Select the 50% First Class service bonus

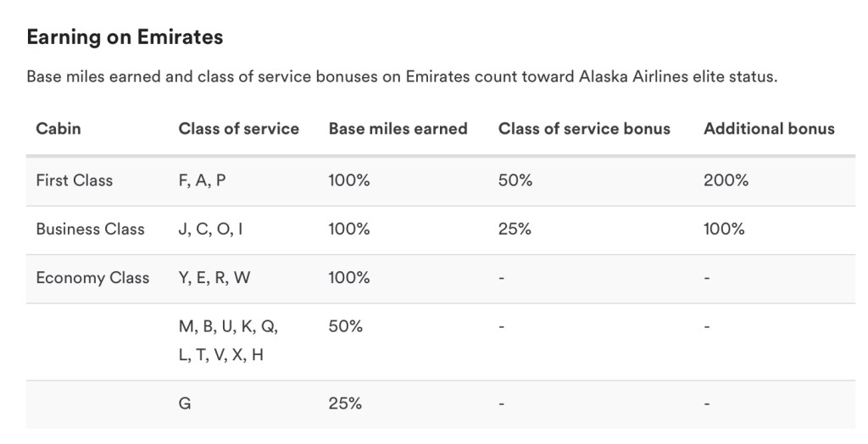click(515, 180)
